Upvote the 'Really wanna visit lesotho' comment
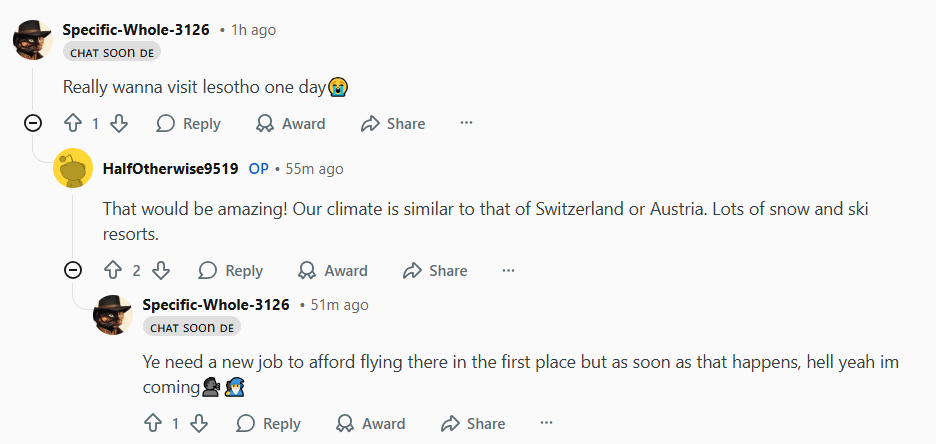The width and height of the screenshot is (936, 444). coord(72,124)
